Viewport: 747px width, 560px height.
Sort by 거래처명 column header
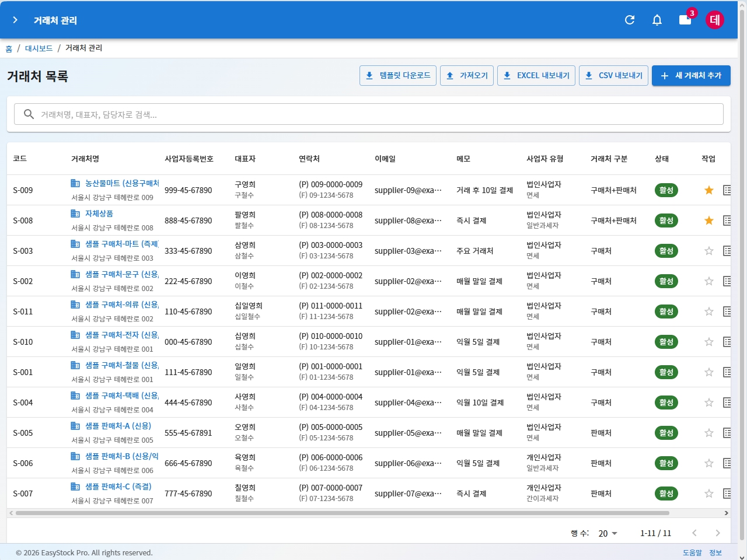click(x=85, y=159)
